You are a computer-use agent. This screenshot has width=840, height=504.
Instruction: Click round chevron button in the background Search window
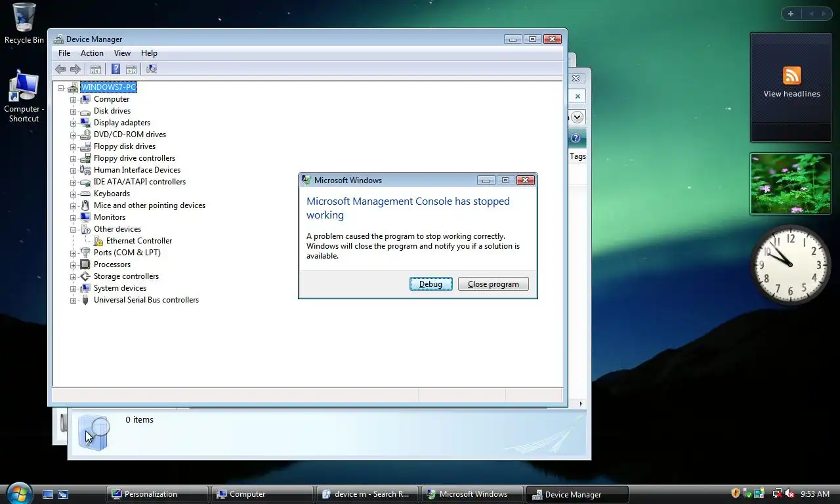(x=577, y=117)
